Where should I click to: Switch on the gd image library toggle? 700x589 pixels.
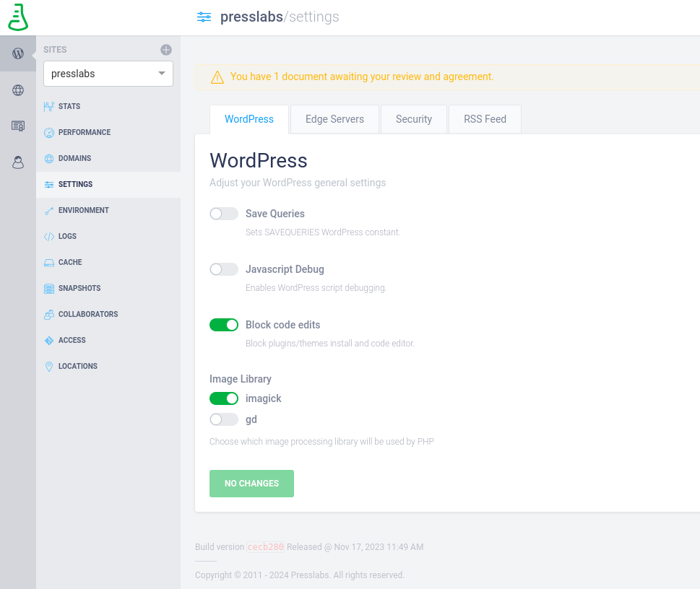[224, 419]
